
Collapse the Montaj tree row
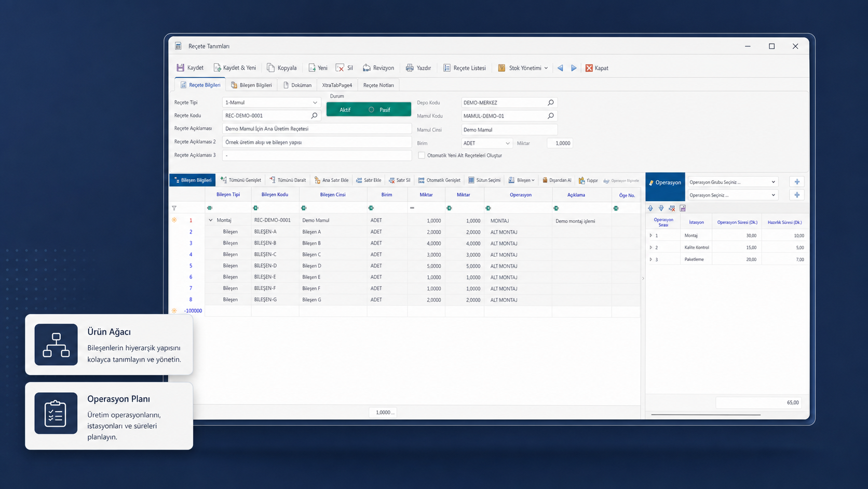tap(210, 220)
